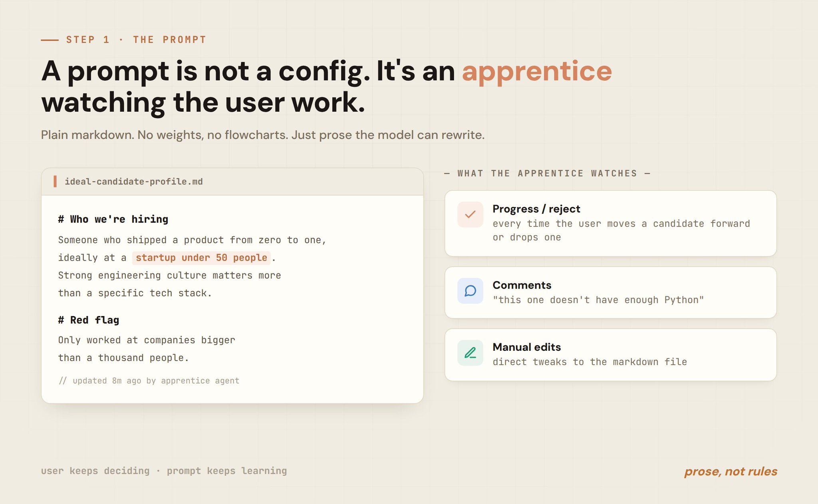Click the speech bubble Comments icon
Image resolution: width=818 pixels, height=504 pixels.
coord(470,291)
